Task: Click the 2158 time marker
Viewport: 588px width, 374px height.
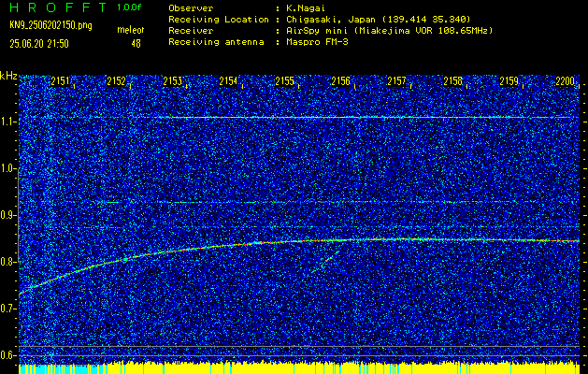Action: tap(453, 81)
